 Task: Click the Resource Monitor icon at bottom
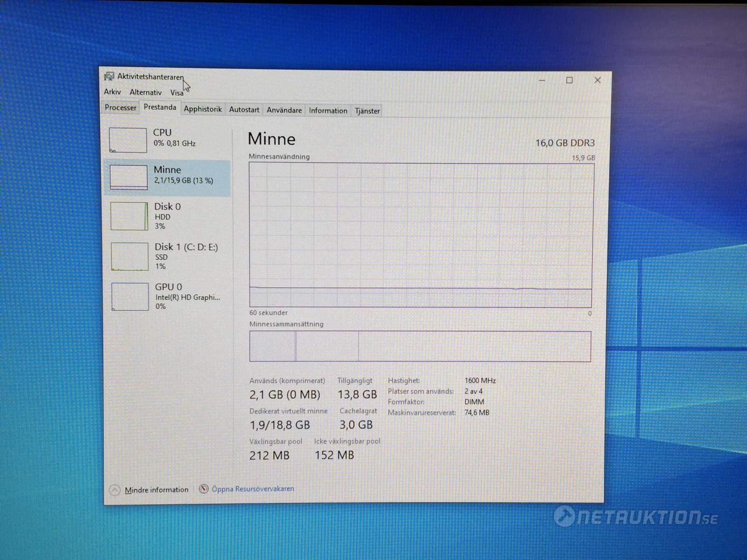point(203,489)
